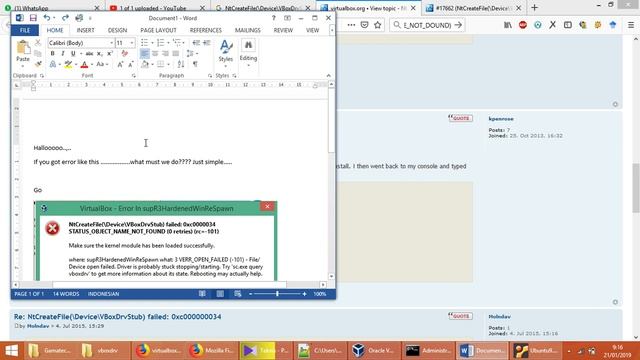The height and width of the screenshot is (360, 640).
Task: Open the Styles gallery
Action: (226, 52)
